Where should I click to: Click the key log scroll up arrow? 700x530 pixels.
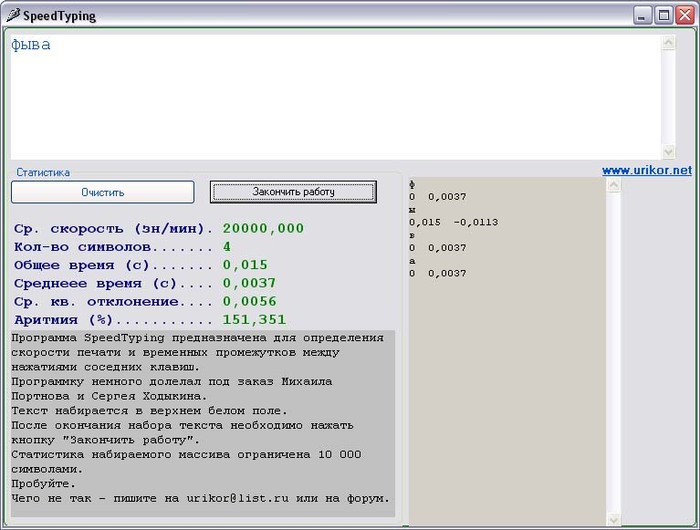(x=614, y=184)
